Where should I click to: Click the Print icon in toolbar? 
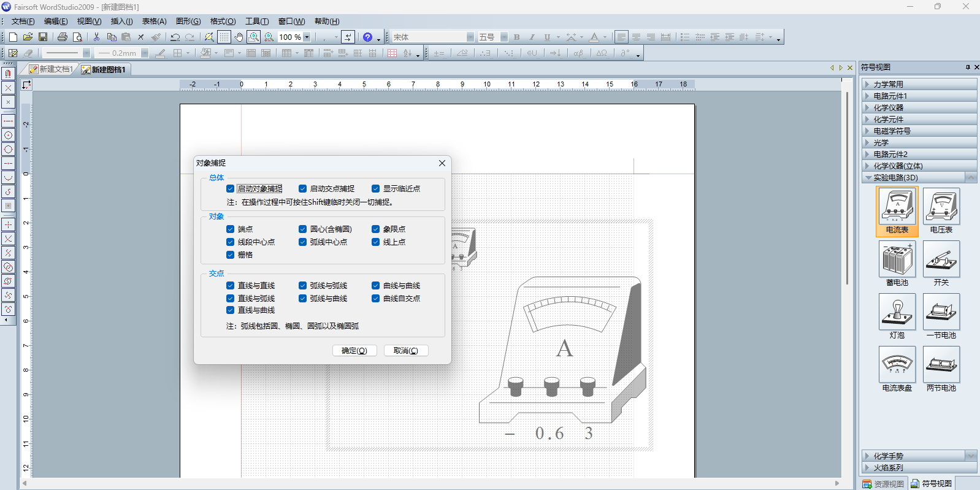coord(62,37)
